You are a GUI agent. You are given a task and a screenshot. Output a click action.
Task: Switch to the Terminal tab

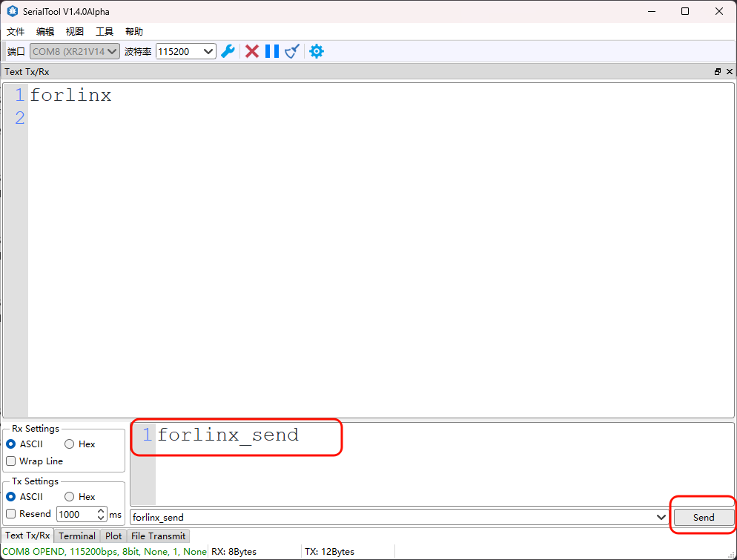pyautogui.click(x=77, y=536)
